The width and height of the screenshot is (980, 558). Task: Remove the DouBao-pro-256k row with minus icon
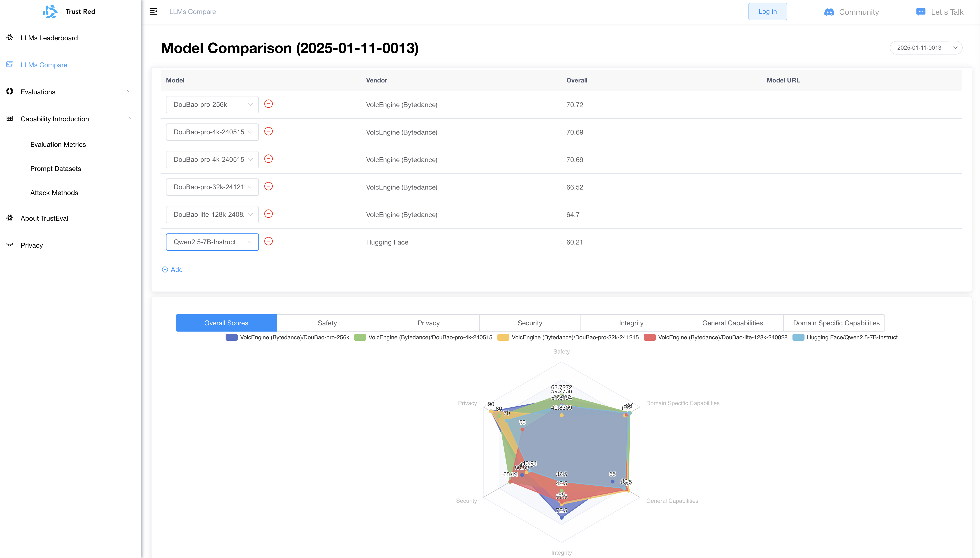tap(269, 104)
